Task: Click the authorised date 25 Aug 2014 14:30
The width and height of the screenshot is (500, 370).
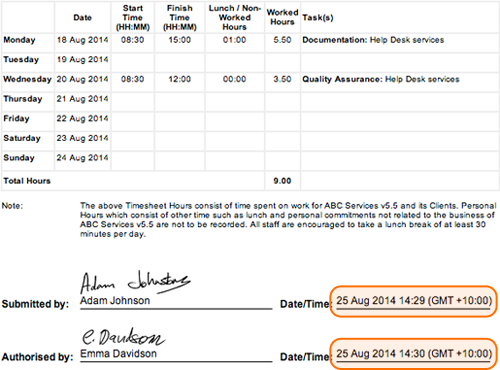Action: pos(414,354)
